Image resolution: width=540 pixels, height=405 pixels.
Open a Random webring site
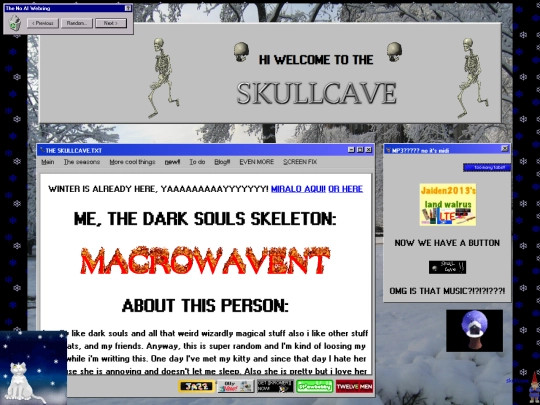coord(77,23)
